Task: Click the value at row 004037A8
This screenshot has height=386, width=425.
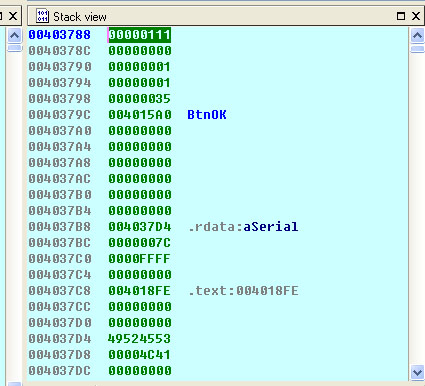Action: 140,163
